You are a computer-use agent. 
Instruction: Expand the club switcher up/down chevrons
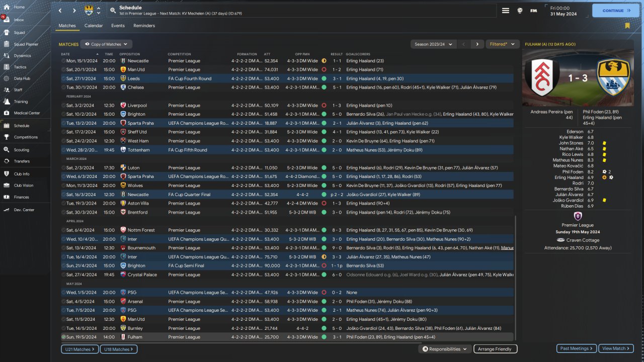coord(99,11)
